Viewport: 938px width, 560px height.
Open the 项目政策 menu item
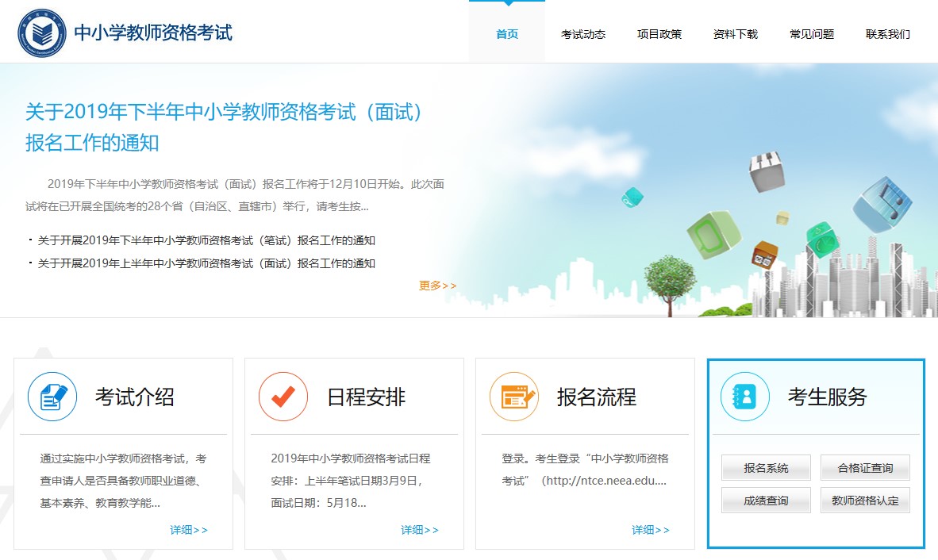pos(659,34)
